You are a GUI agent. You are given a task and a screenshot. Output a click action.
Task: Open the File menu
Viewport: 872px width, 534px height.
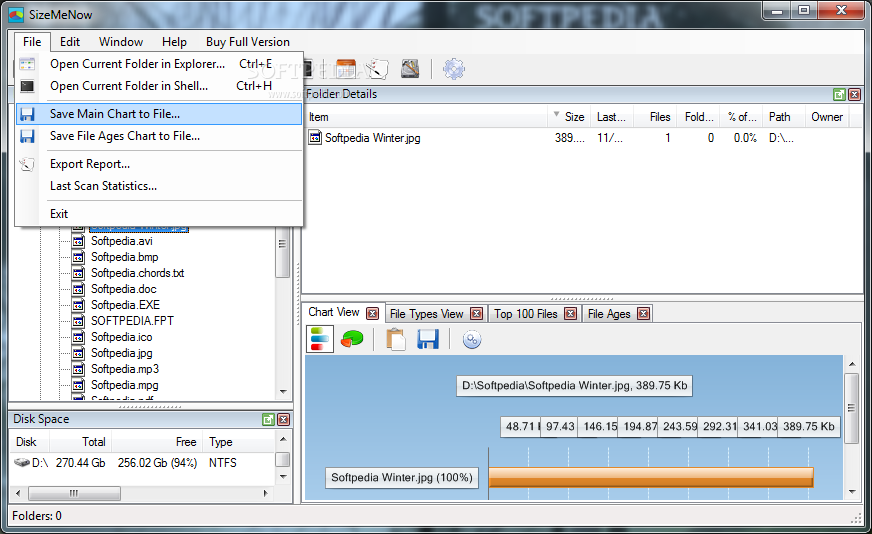(32, 42)
